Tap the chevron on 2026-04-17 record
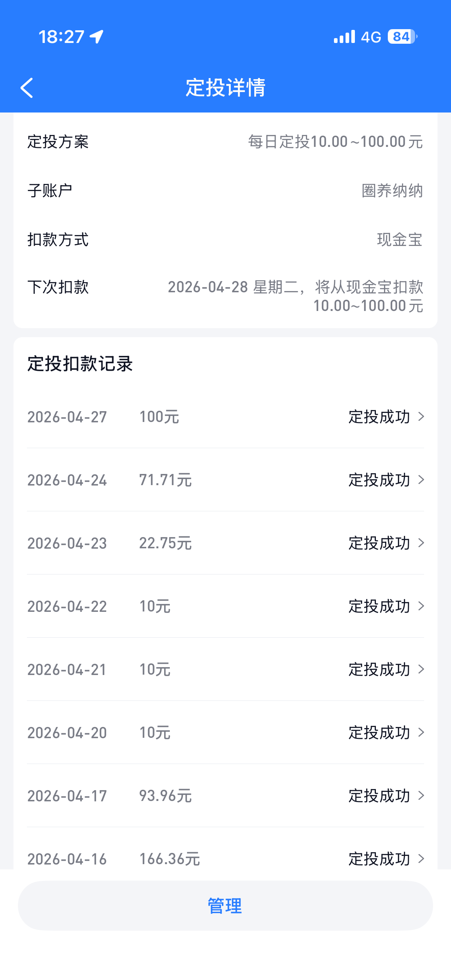Screen dimensions: 451x980 (421, 795)
